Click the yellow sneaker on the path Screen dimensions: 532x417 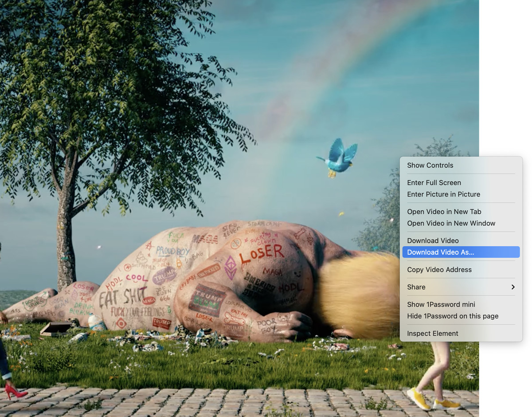point(418,398)
